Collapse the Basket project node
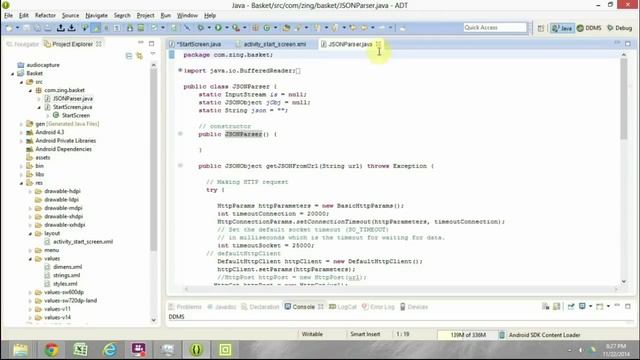 tap(13, 74)
